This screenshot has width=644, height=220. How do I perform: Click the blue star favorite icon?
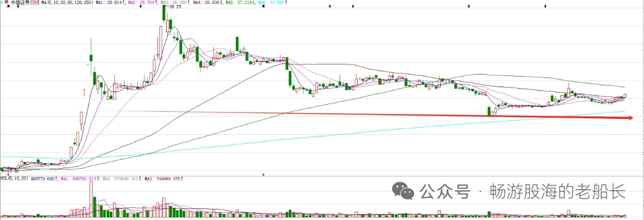[2, 3]
